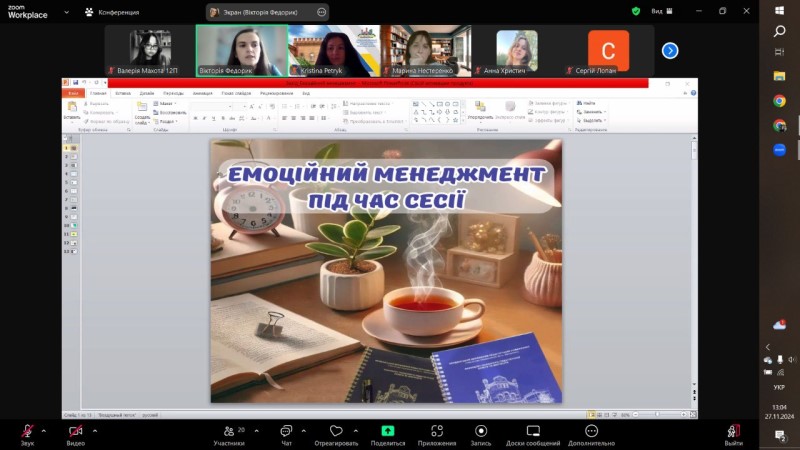Switch to the Анимация ribbon tab
Image resolution: width=800 pixels, height=450 pixels.
pyautogui.click(x=203, y=93)
